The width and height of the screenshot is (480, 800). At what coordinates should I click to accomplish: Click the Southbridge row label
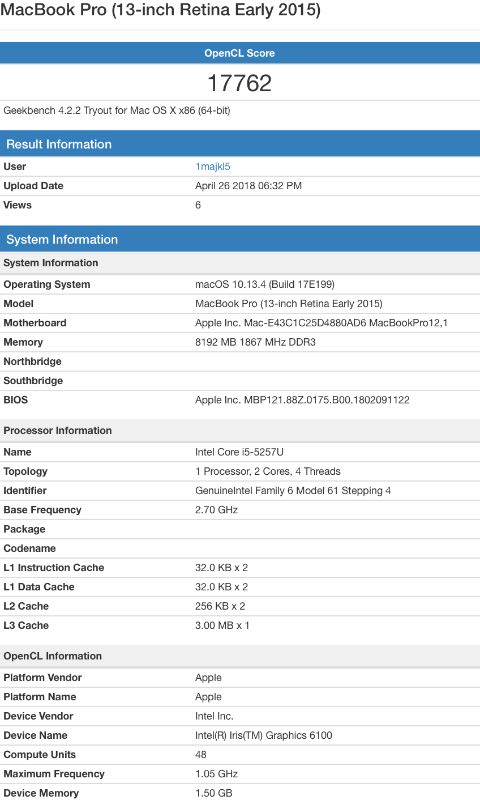click(x=33, y=381)
